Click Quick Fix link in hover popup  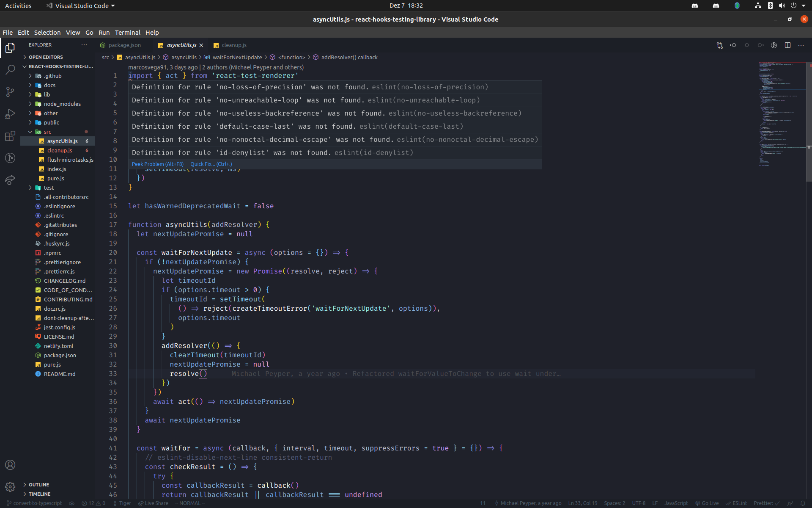(x=211, y=164)
